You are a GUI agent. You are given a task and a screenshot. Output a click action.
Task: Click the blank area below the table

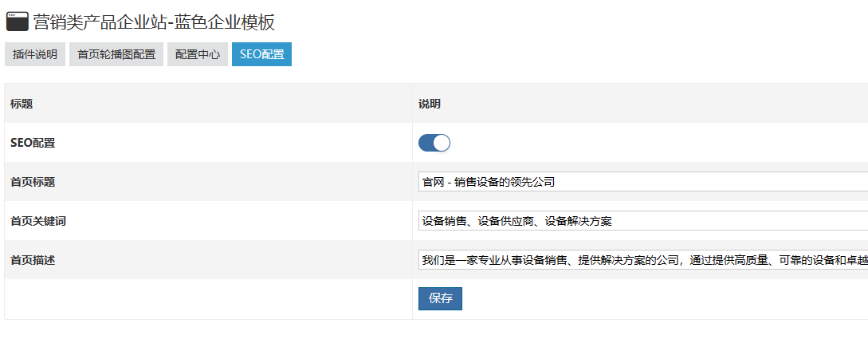(430, 336)
